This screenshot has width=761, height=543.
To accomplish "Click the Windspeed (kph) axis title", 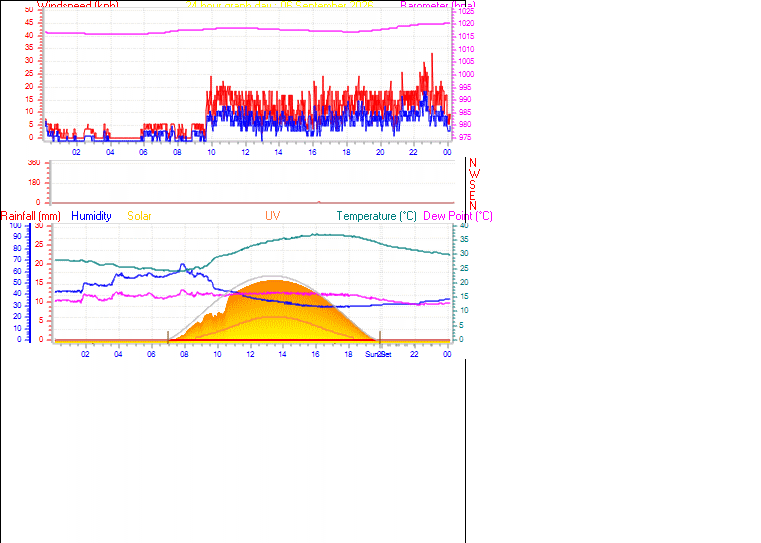I will [78, 5].
